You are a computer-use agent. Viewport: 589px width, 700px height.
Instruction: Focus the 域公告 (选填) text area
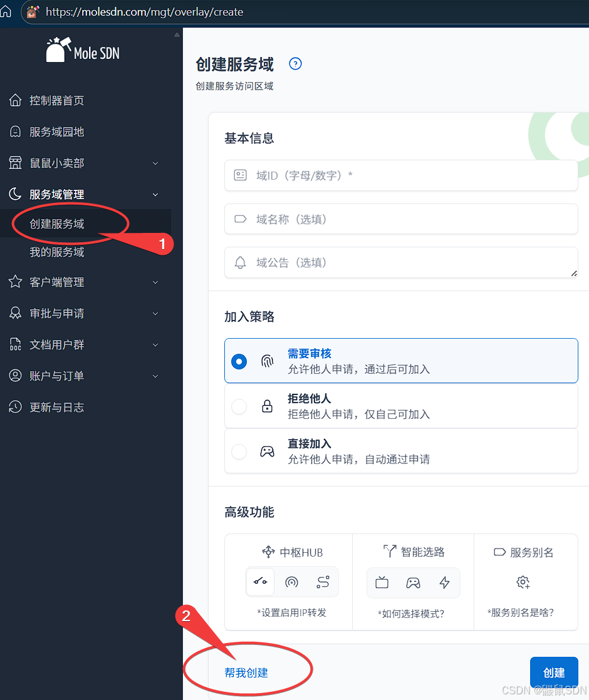click(401, 262)
